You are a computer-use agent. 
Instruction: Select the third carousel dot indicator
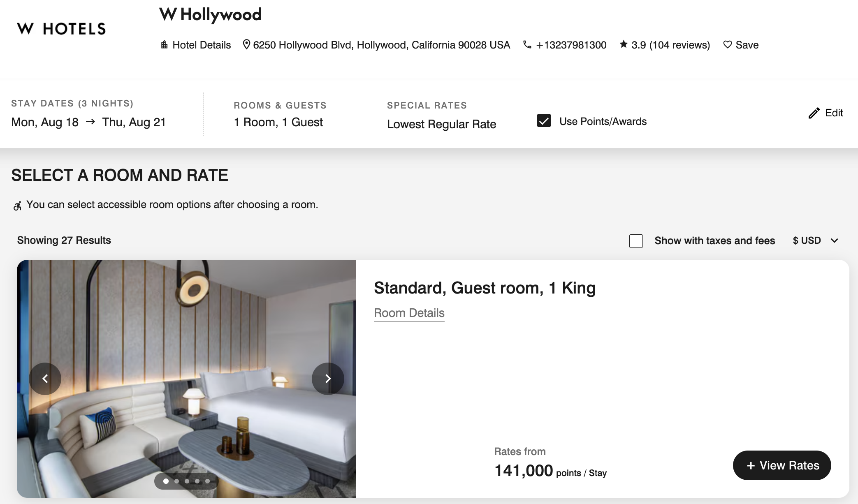pos(187,481)
